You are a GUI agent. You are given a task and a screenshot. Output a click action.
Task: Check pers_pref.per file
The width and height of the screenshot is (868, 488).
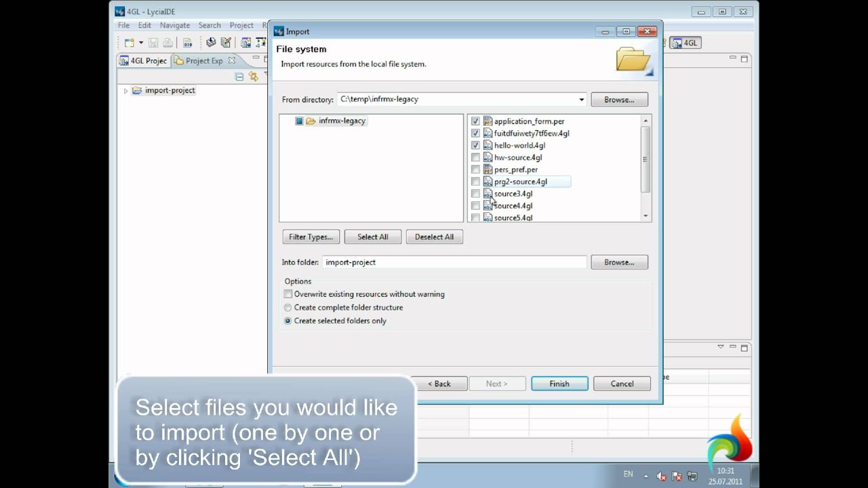[x=475, y=169]
